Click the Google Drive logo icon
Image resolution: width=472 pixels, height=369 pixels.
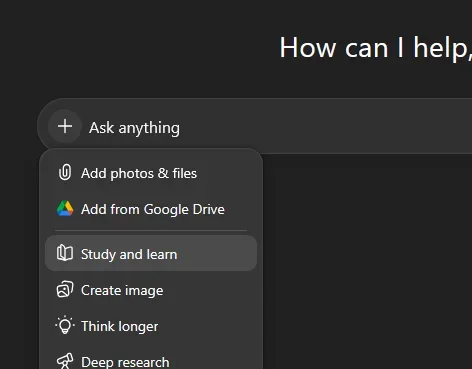coord(65,209)
